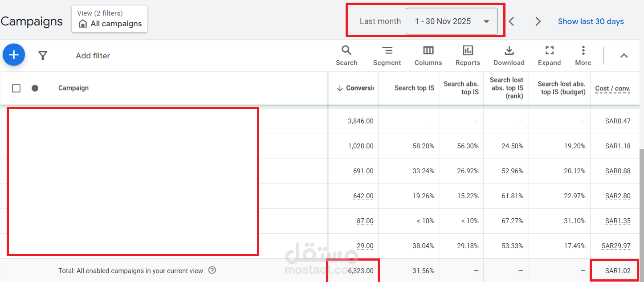
Task: Click the blue plus new campaign button
Action: click(x=14, y=55)
